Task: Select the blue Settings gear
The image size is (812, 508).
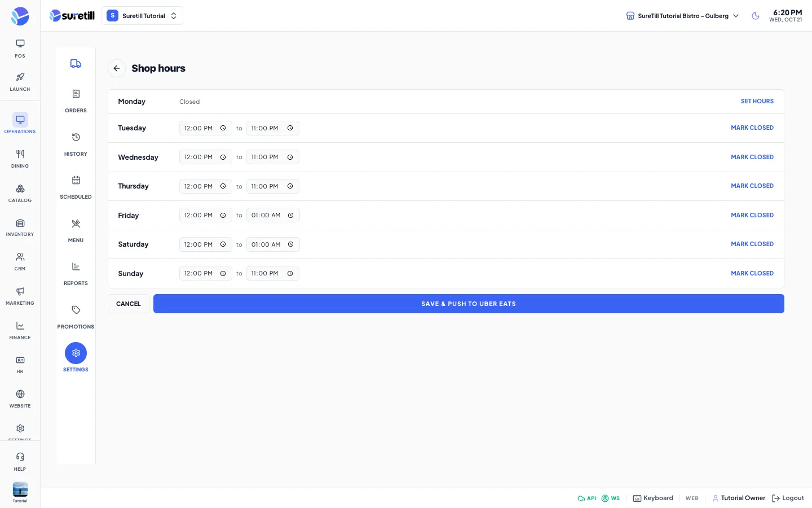Action: pos(76,353)
